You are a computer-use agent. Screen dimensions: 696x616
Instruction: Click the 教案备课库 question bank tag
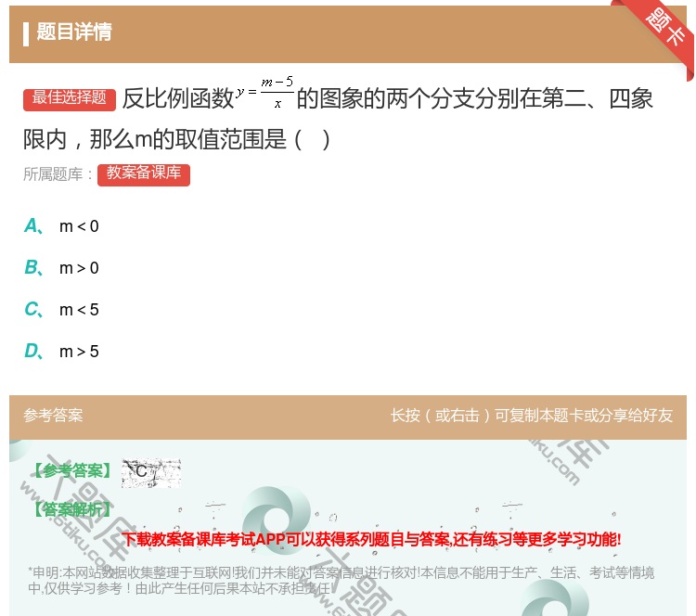tap(143, 174)
